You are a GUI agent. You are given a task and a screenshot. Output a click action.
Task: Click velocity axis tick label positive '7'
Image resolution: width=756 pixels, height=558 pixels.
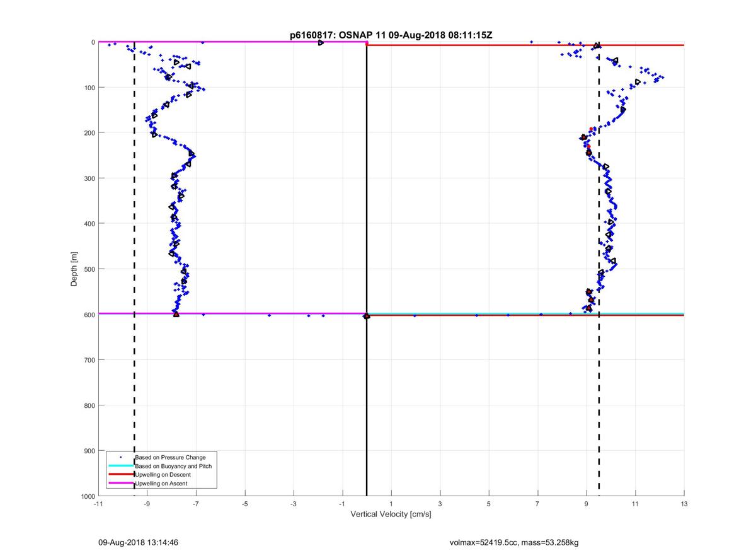pyautogui.click(x=537, y=504)
